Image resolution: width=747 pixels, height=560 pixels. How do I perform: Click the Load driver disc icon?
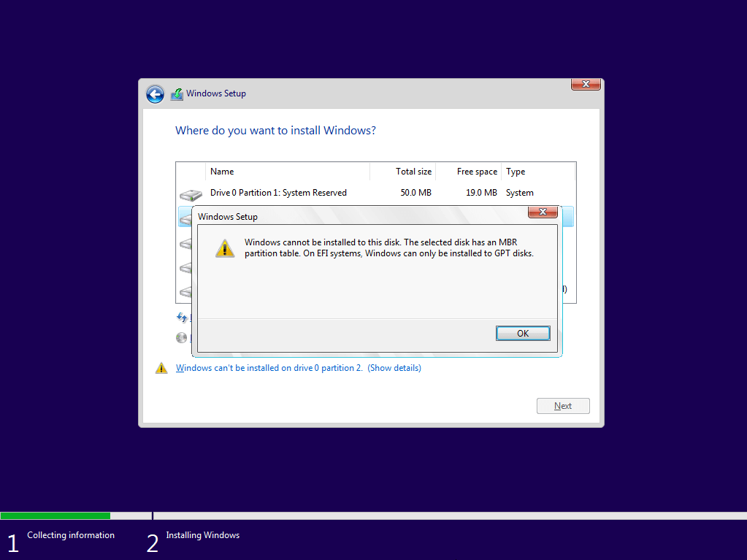click(182, 338)
